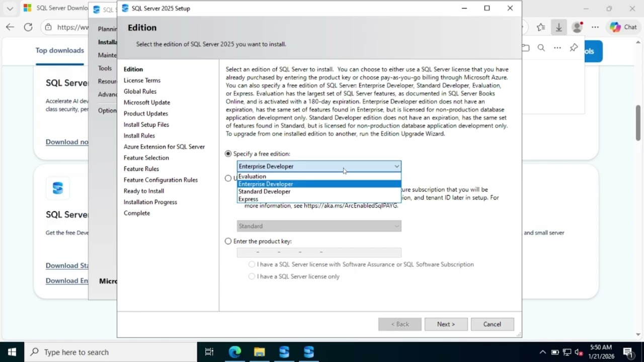Choose I have a SQL Server license only
Screen dimensions: 644x362
[252, 277]
